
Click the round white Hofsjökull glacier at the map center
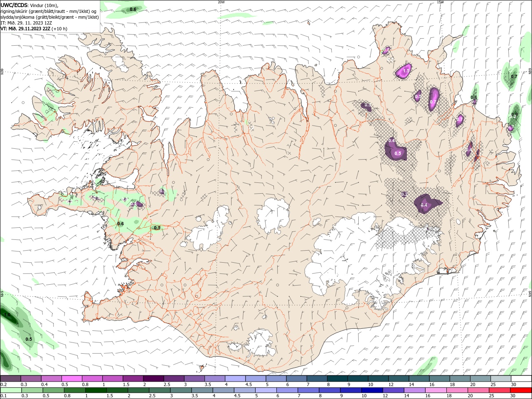point(273,215)
